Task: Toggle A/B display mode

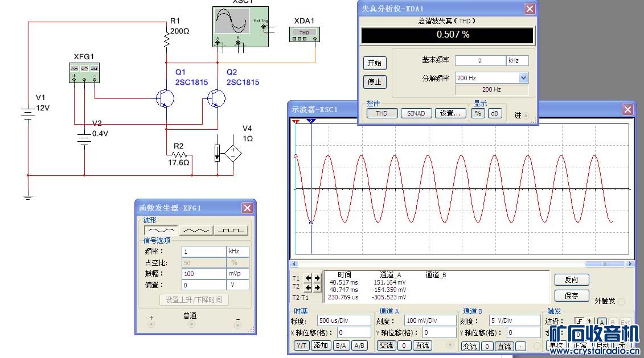Action: (x=359, y=345)
